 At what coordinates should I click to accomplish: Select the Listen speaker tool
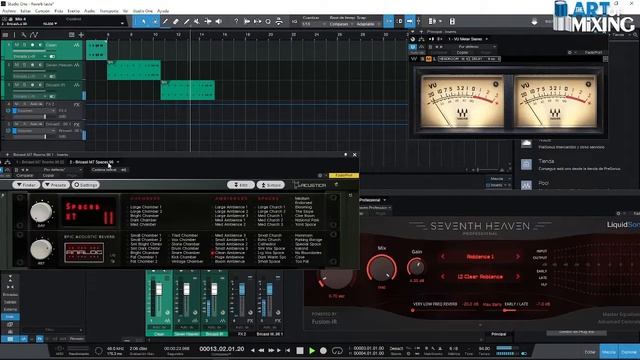(x=219, y=21)
